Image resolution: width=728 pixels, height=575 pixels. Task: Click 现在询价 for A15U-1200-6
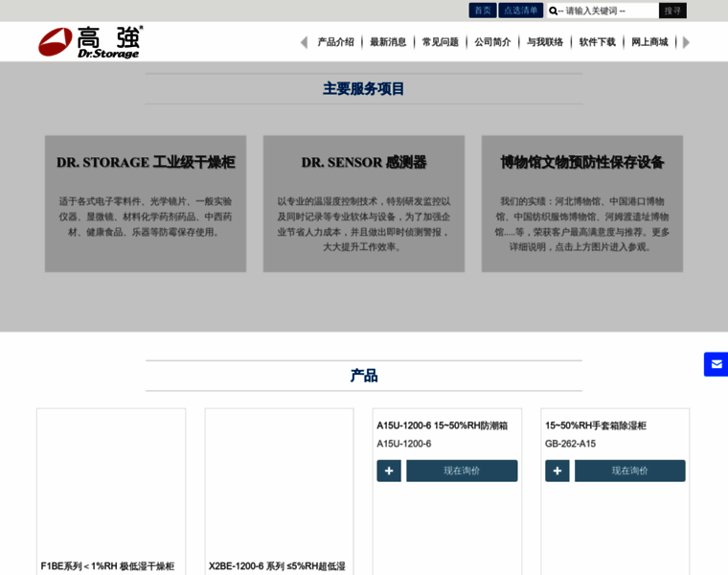(x=462, y=471)
